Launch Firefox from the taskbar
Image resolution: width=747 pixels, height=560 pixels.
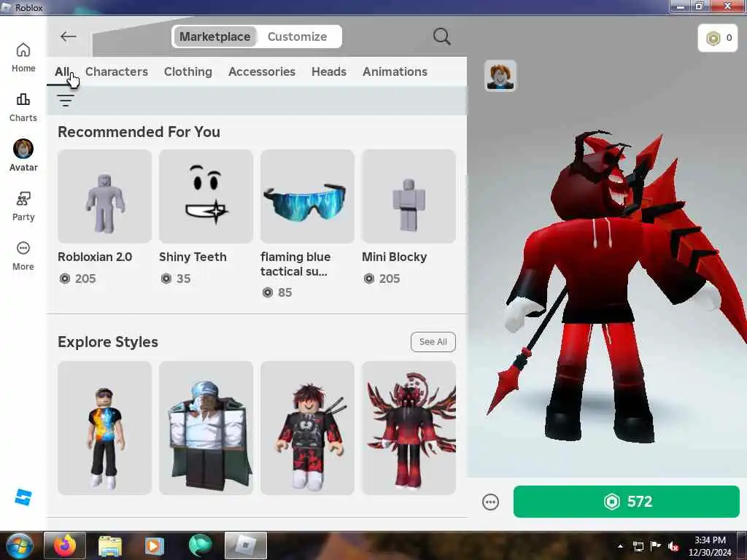pyautogui.click(x=65, y=545)
